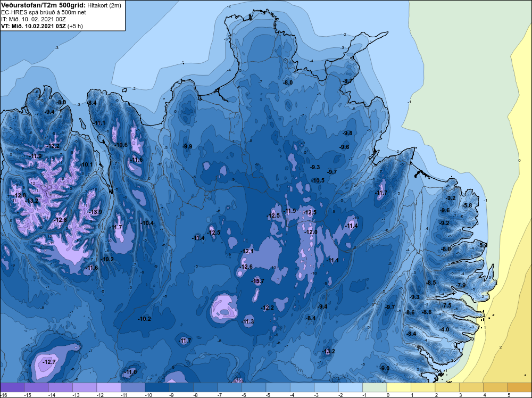Click the 'Hitakort (2m)' label in the header
532x398 pixels.
click(x=104, y=5)
